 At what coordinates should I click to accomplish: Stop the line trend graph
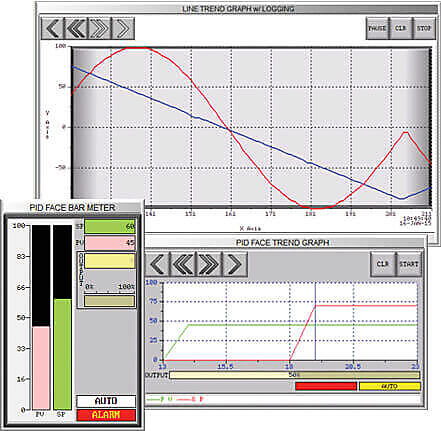tap(424, 28)
